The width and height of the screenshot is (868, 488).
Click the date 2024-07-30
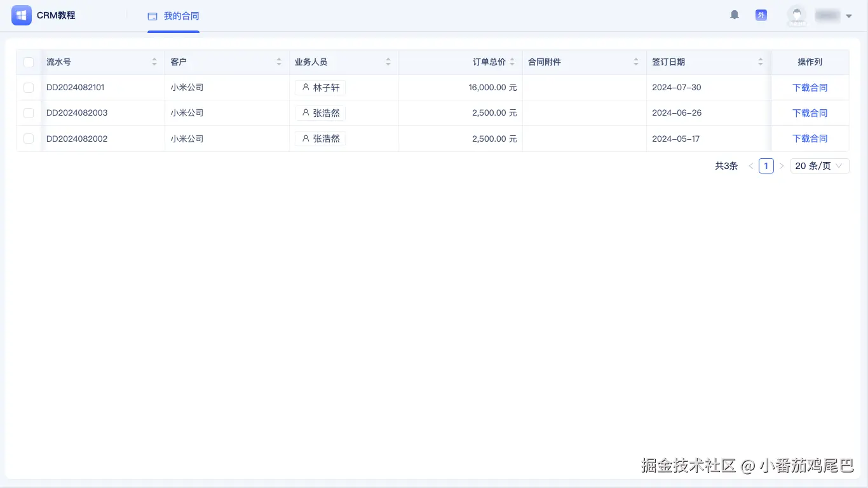(x=677, y=88)
